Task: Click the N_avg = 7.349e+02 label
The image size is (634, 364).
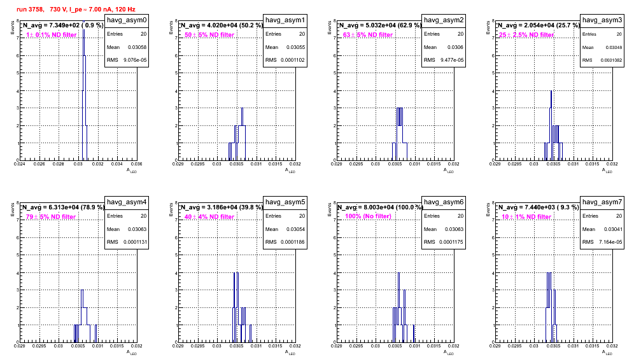Action: (62, 25)
